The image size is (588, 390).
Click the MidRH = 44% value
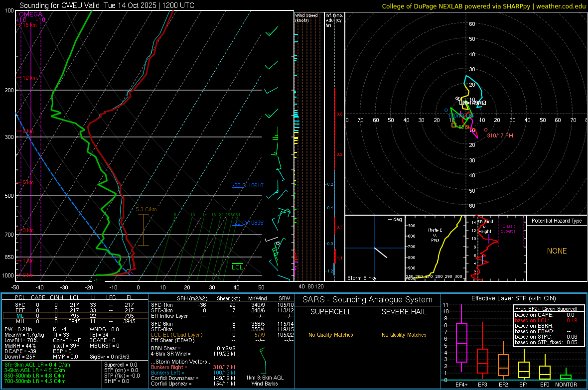coord(20,346)
